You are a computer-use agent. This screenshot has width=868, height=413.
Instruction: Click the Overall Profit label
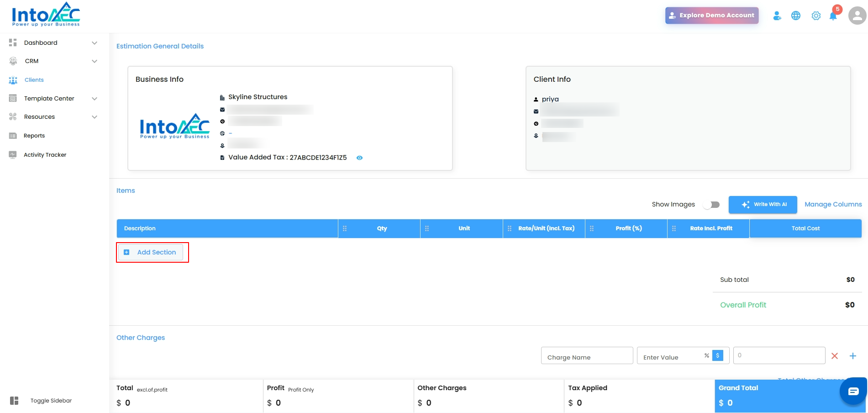point(743,305)
